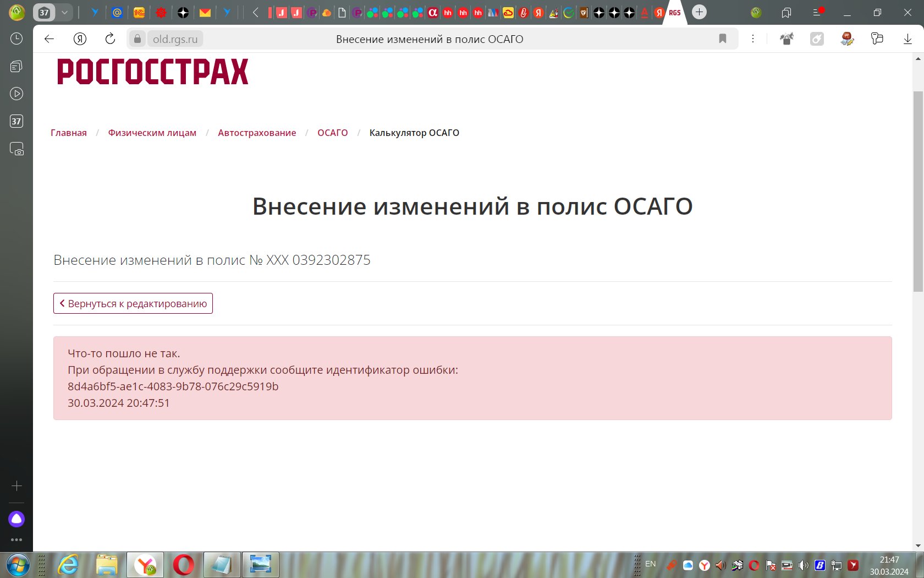The height and width of the screenshot is (578, 924).
Task: Open the downloads panel arrow icon
Action: (x=908, y=39)
